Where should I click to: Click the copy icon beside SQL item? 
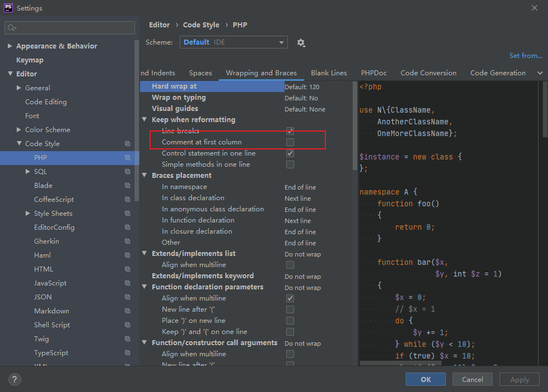[127, 172]
